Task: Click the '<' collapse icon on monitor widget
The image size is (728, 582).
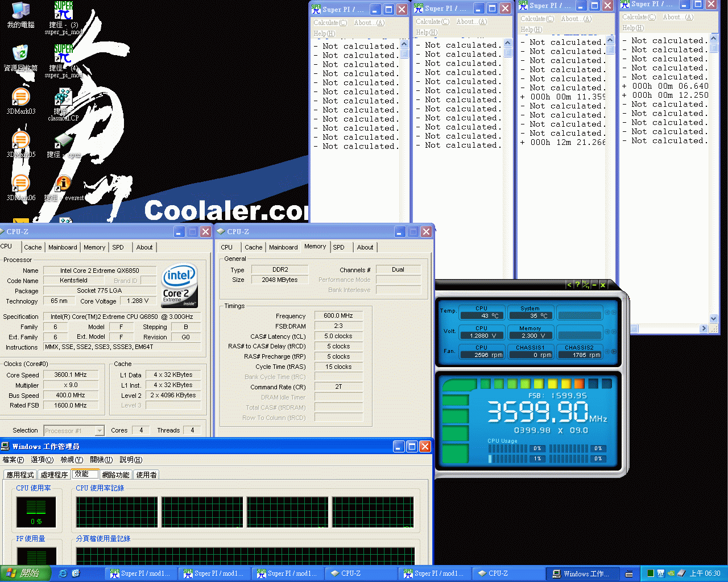Action: pos(569,285)
